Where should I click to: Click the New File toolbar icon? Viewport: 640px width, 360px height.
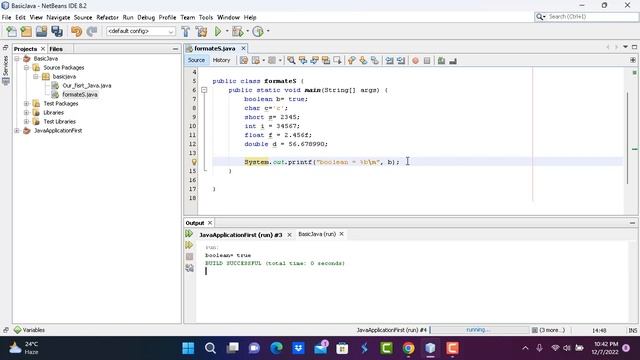tap(11, 31)
